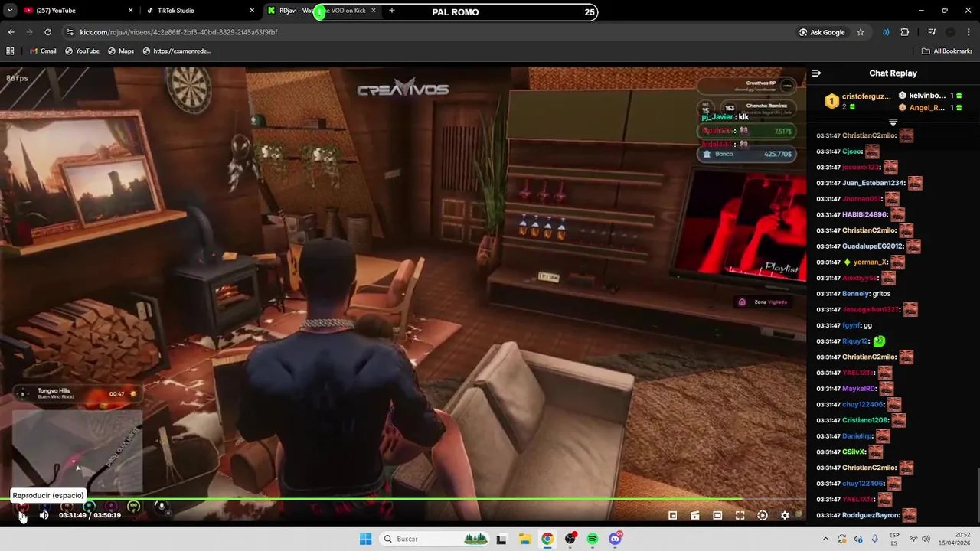
Task: Open the Windows Start menu
Action: [x=365, y=539]
